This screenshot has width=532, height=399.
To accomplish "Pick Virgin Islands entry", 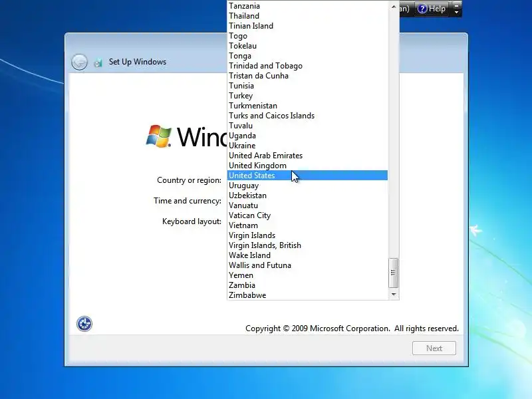I will pos(307,235).
